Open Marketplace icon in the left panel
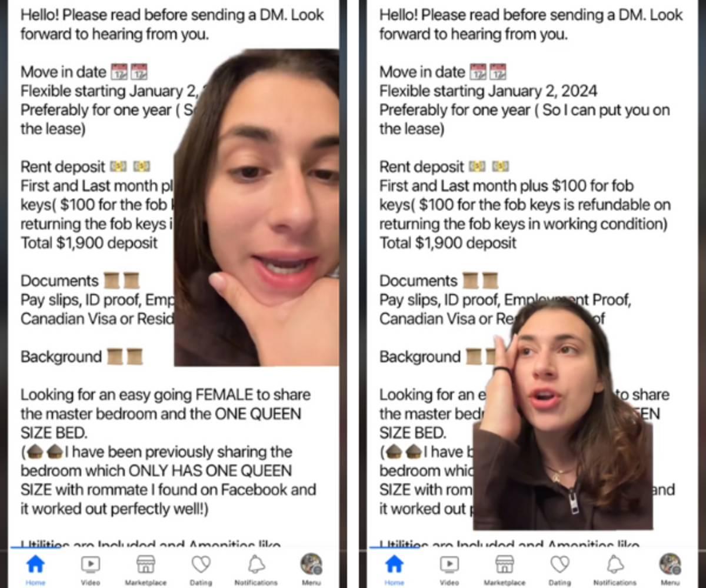Screen dimensions: 706x588 [145, 565]
